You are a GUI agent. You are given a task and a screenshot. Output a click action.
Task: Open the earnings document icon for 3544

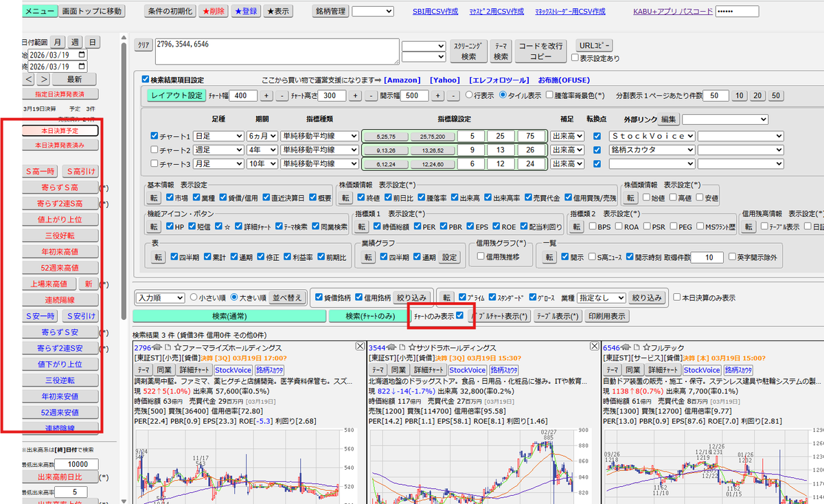[402, 348]
